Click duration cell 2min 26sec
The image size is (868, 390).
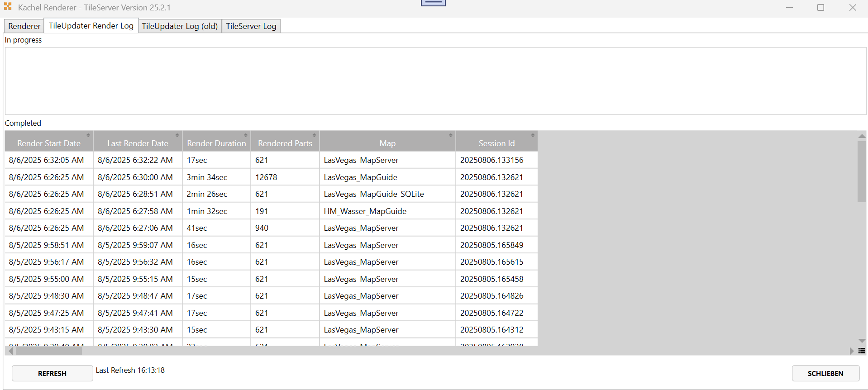tap(216, 194)
